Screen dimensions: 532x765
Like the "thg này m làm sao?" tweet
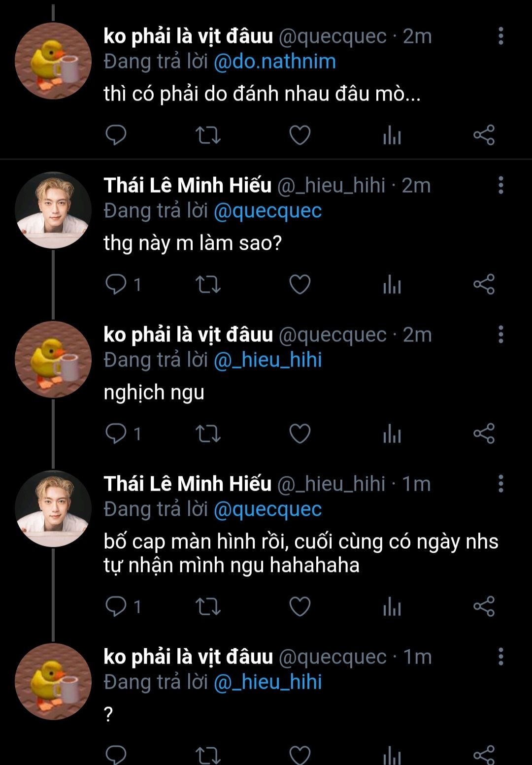[299, 285]
